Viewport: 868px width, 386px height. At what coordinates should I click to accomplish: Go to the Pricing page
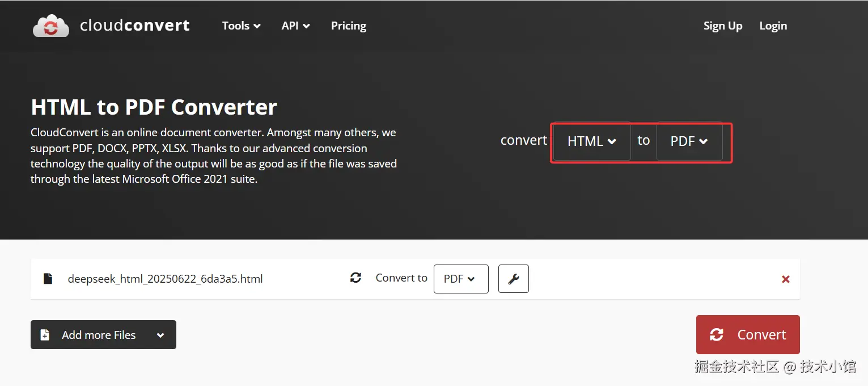349,26
